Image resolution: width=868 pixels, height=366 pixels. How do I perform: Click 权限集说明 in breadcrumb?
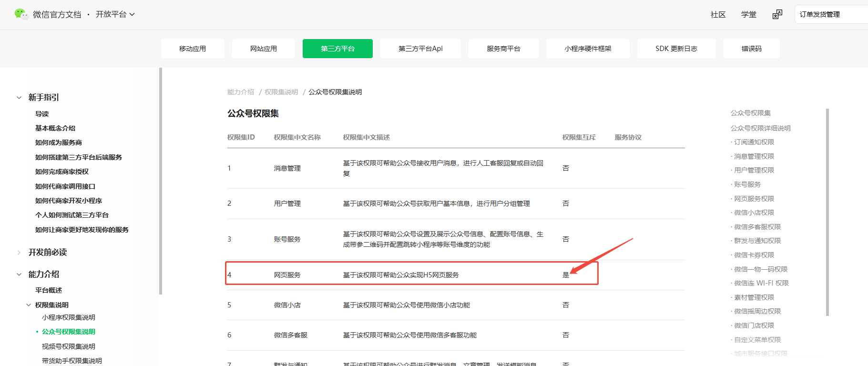coord(281,92)
